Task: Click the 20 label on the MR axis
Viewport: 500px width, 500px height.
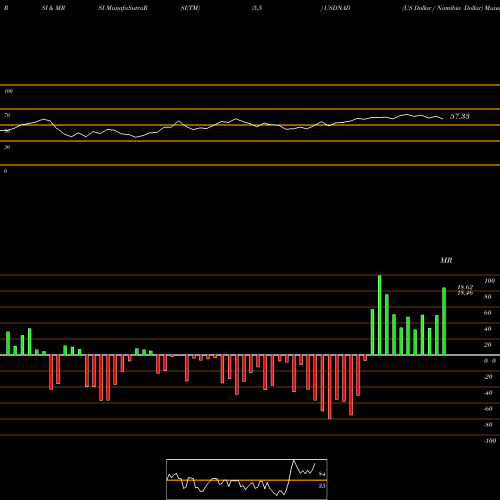Action: (x=488, y=345)
